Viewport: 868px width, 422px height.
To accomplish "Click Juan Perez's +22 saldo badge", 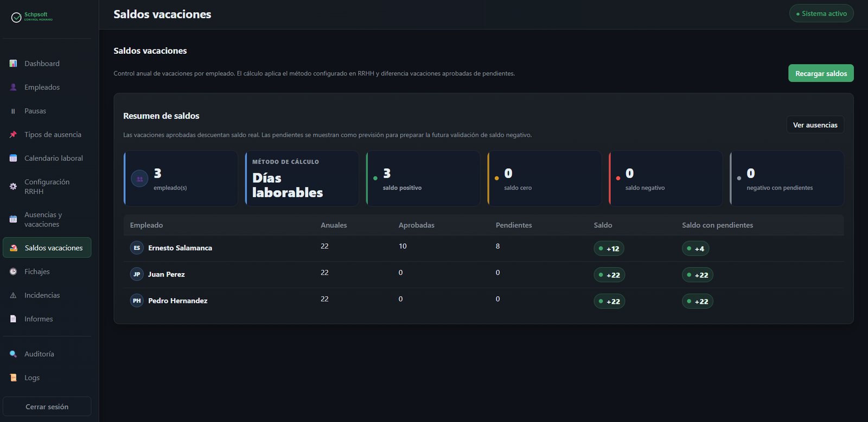I will 609,275.
